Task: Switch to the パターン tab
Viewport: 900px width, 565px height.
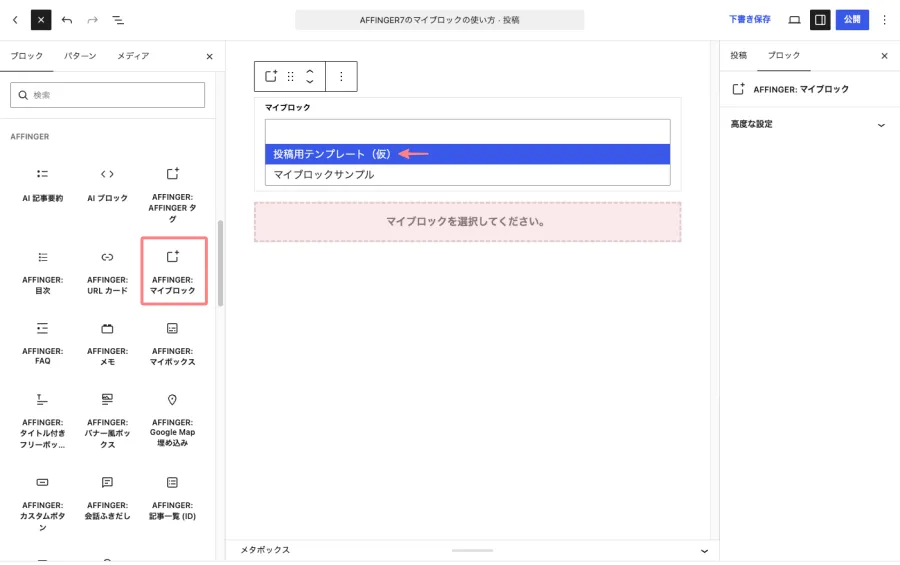Action: [x=80, y=56]
